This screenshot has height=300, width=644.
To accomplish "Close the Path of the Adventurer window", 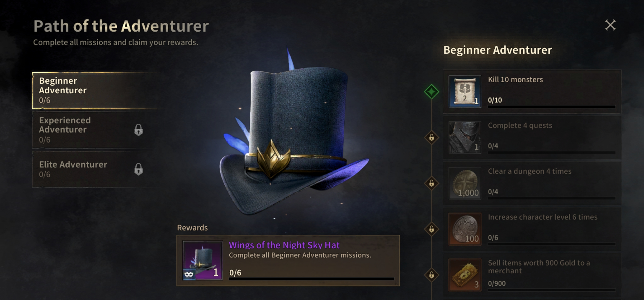I will coord(610,25).
